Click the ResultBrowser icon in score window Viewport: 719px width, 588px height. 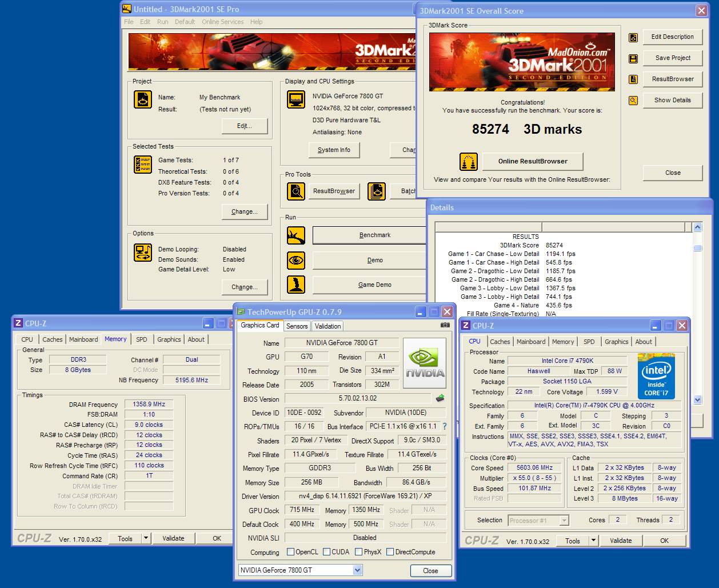tap(633, 79)
